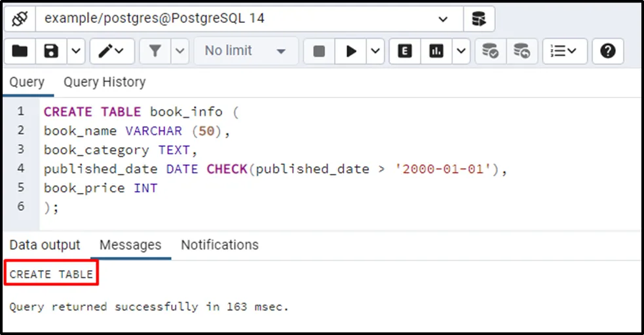644x335 pixels.
Task: Click the Explain Analyze chart icon
Action: pyautogui.click(x=436, y=51)
